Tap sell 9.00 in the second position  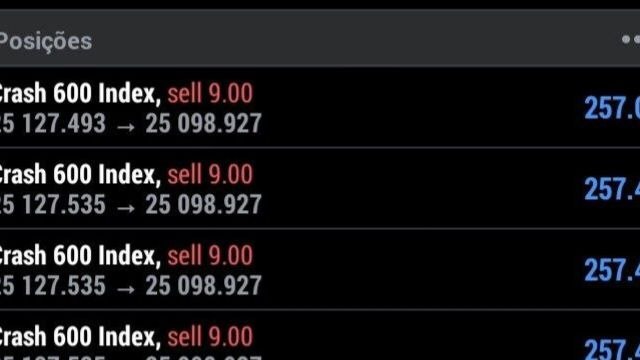210,174
